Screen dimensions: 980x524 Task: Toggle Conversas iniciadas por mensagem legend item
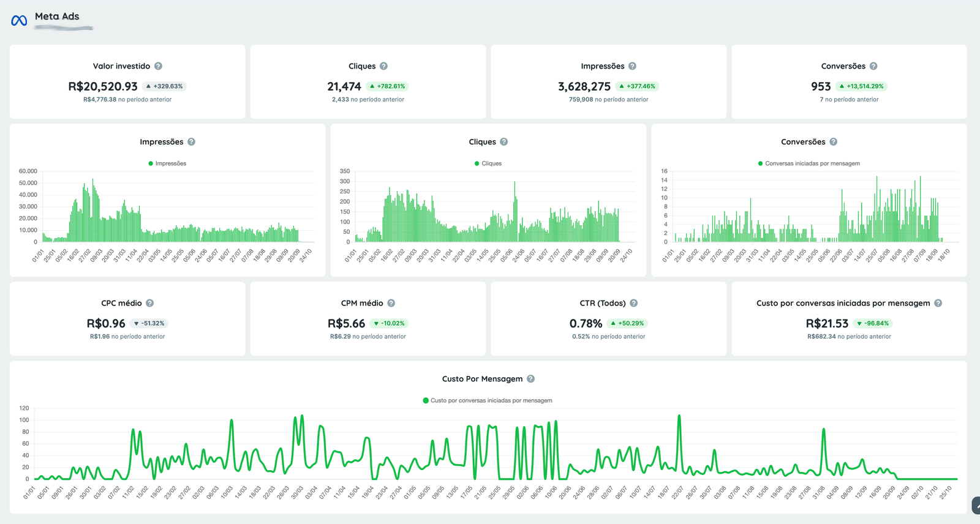(x=809, y=163)
